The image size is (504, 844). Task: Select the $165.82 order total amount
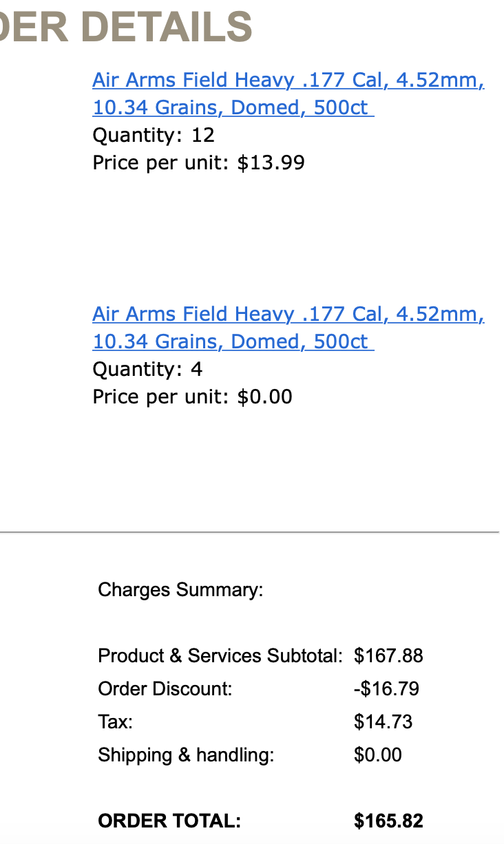tap(388, 821)
